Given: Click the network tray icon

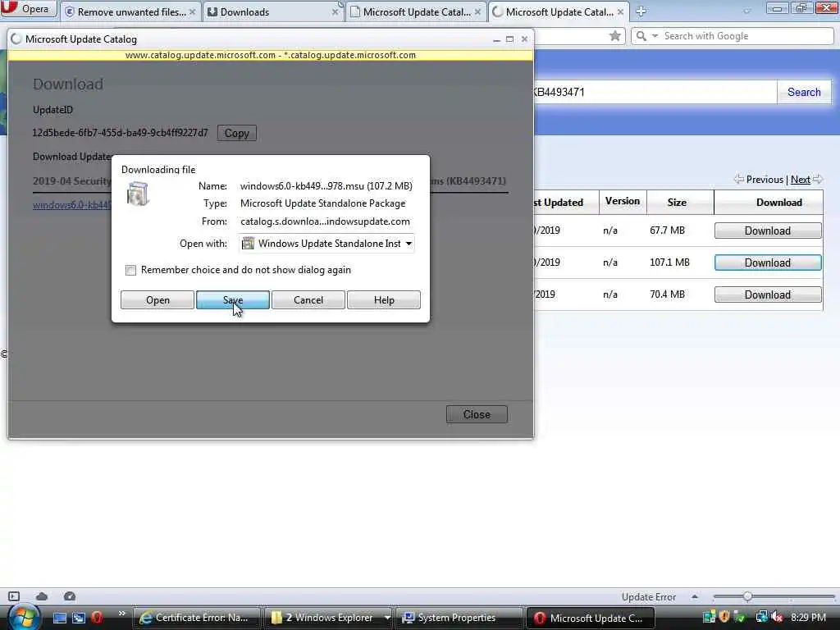Looking at the screenshot, I should coord(761,618).
